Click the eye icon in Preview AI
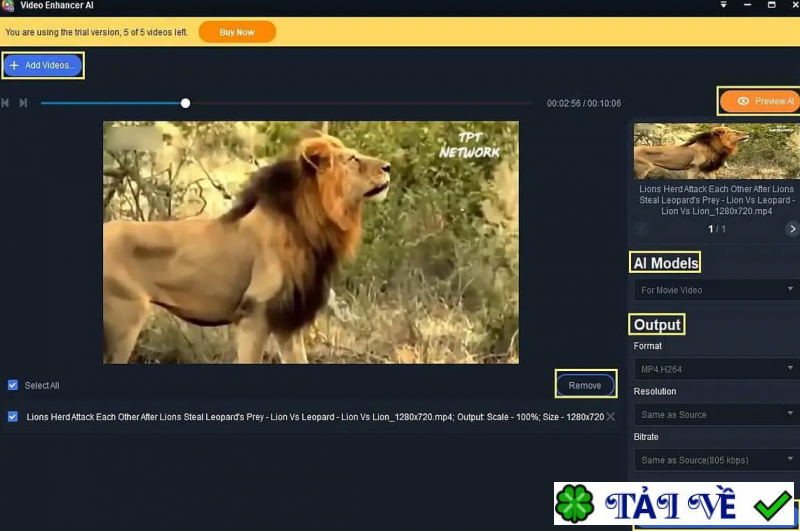 [743, 101]
